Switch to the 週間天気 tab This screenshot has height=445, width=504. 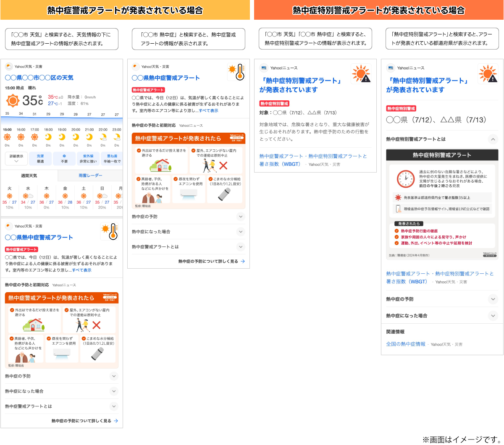pyautogui.click(x=29, y=175)
